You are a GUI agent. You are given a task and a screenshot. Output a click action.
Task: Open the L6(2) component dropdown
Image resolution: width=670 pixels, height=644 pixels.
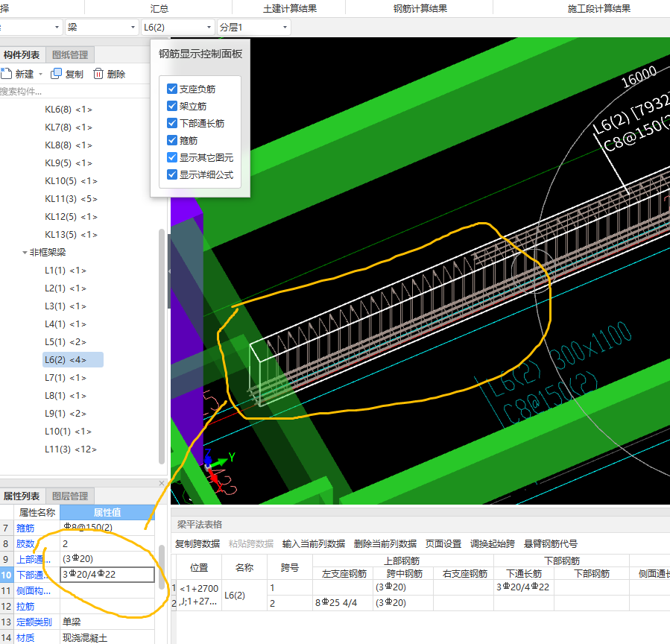pos(177,28)
